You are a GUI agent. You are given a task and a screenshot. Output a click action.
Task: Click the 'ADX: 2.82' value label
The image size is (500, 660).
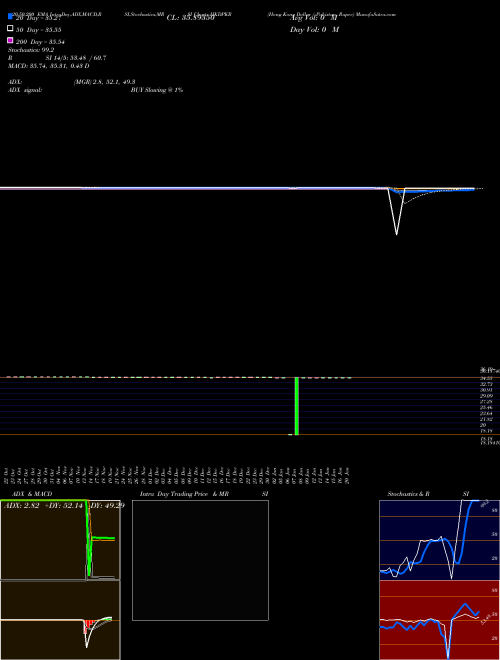click(x=21, y=506)
